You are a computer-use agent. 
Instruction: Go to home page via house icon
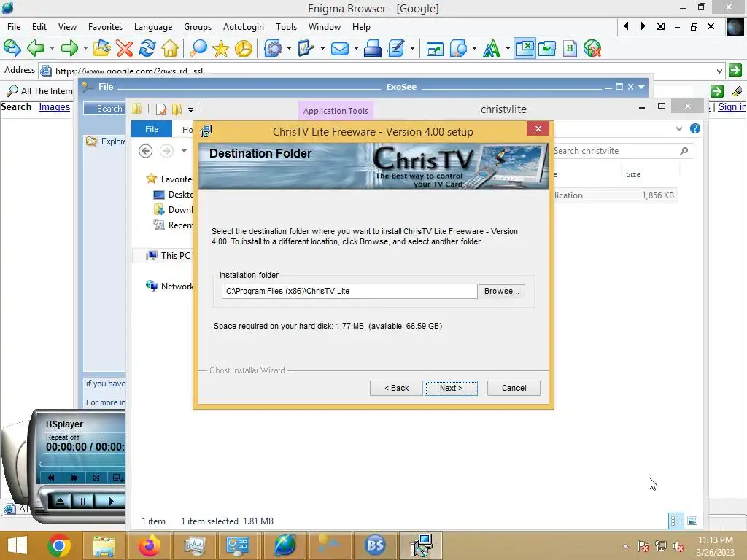[170, 48]
